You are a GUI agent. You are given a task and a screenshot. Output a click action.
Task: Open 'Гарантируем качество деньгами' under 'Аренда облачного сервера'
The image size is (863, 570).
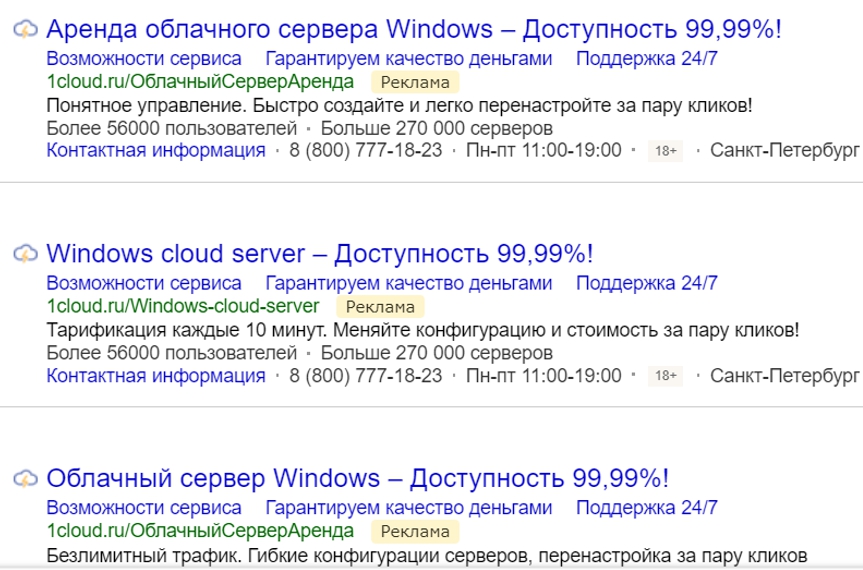[x=408, y=58]
